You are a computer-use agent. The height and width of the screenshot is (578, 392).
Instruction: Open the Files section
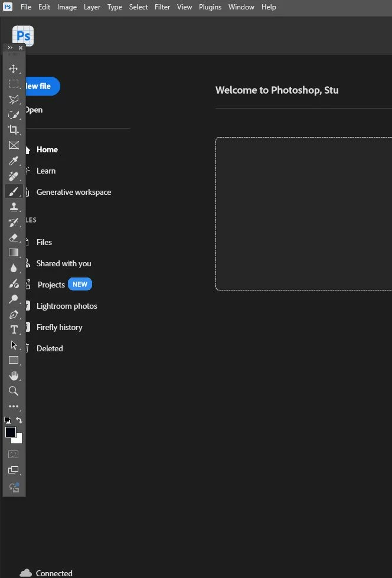(x=44, y=242)
